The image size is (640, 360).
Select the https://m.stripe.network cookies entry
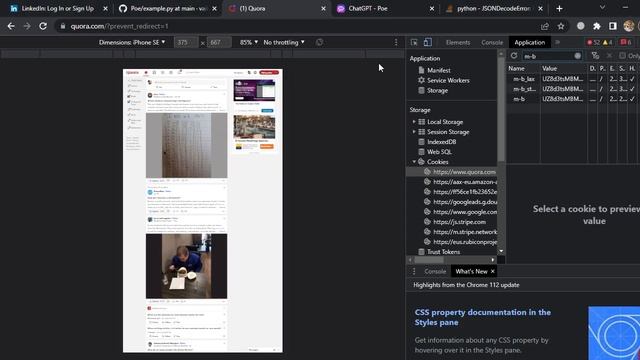pos(460,232)
